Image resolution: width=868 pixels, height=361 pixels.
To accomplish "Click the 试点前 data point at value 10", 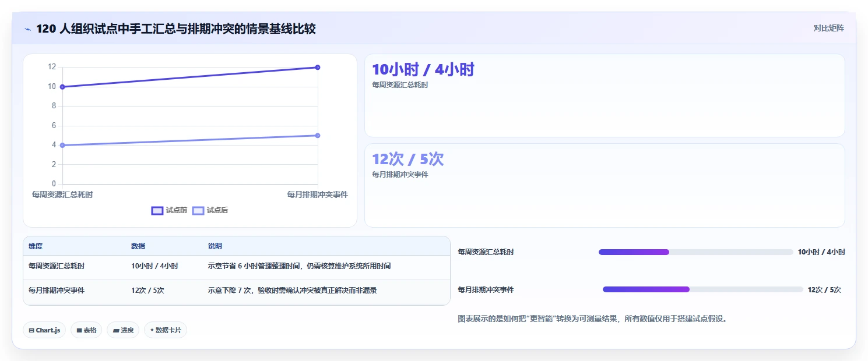I will pyautogui.click(x=62, y=87).
